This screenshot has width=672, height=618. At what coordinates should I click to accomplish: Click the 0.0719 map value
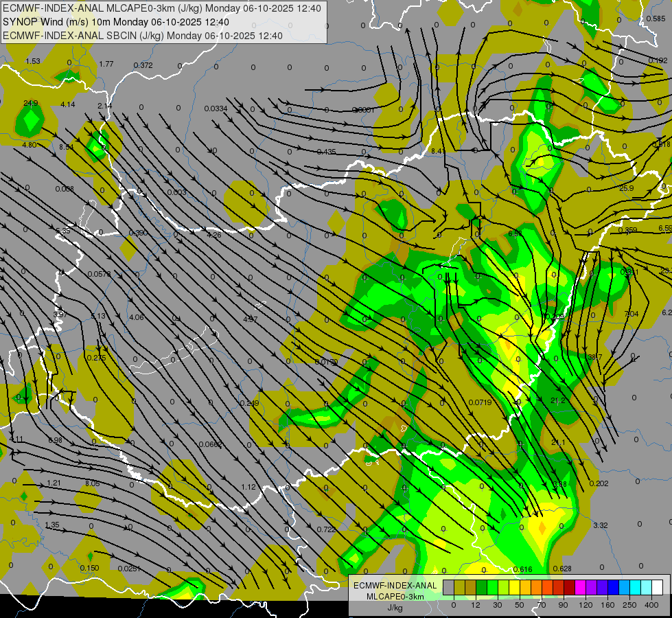[x=480, y=402]
